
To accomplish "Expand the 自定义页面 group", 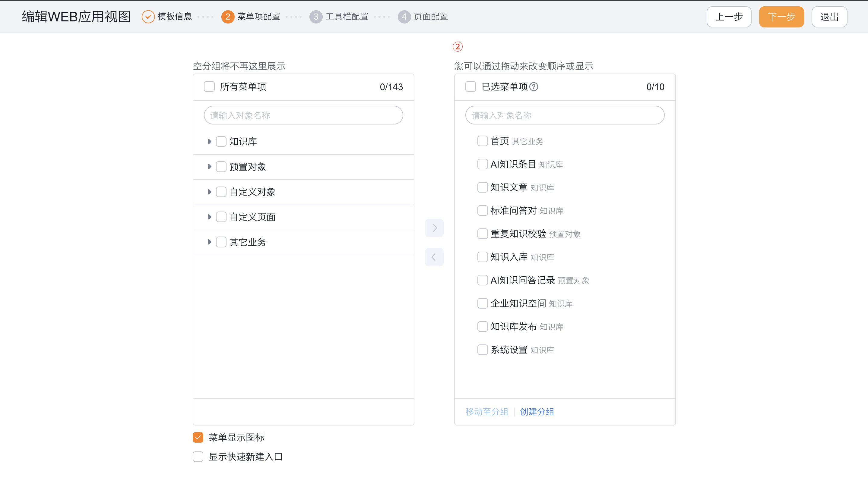I will [x=209, y=217].
